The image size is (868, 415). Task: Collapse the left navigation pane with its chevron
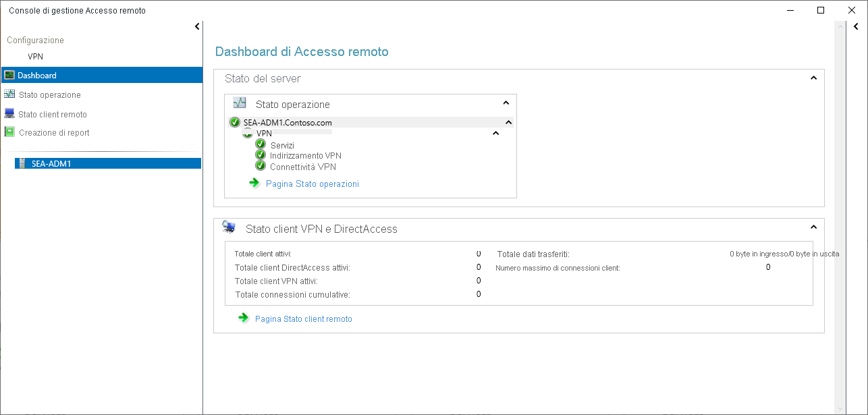[196, 26]
